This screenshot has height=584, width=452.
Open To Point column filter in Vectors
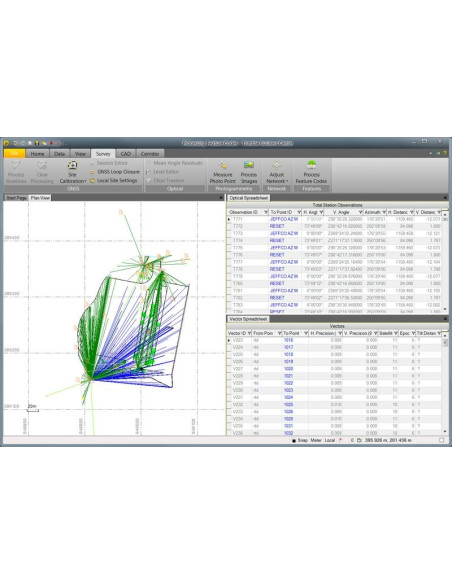[306, 333]
